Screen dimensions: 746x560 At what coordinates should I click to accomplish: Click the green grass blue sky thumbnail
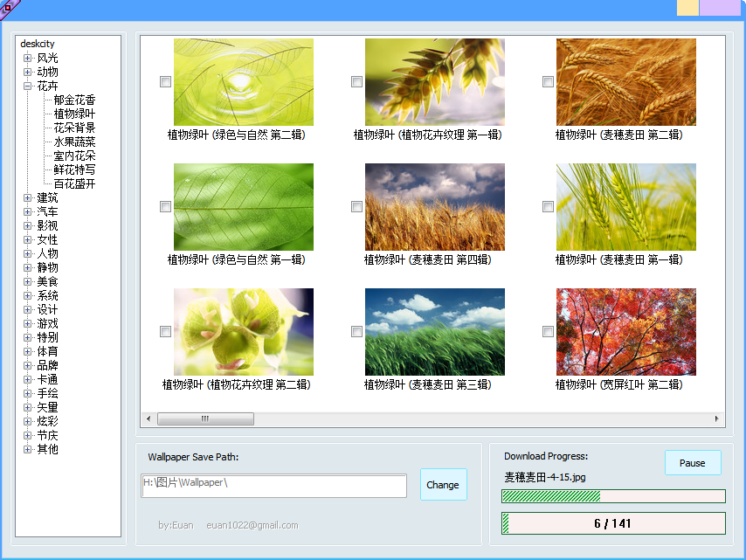(434, 331)
